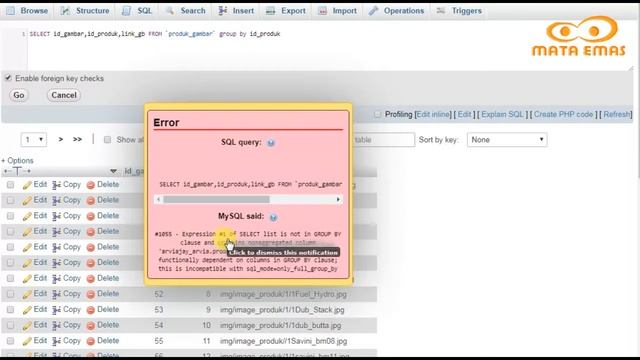Image resolution: width=640 pixels, height=360 pixels.
Task: Open the Search tab
Action: pyautogui.click(x=186, y=11)
